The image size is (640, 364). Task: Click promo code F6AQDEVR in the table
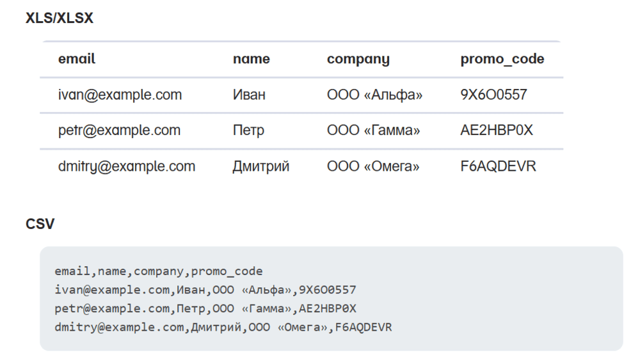pos(499,167)
